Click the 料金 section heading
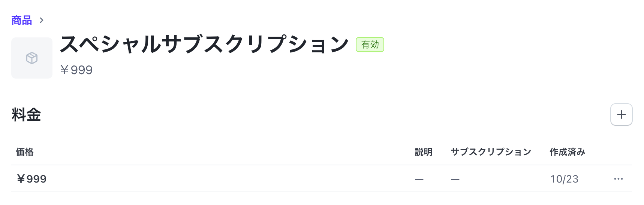This screenshot has height=205, width=644. click(26, 115)
